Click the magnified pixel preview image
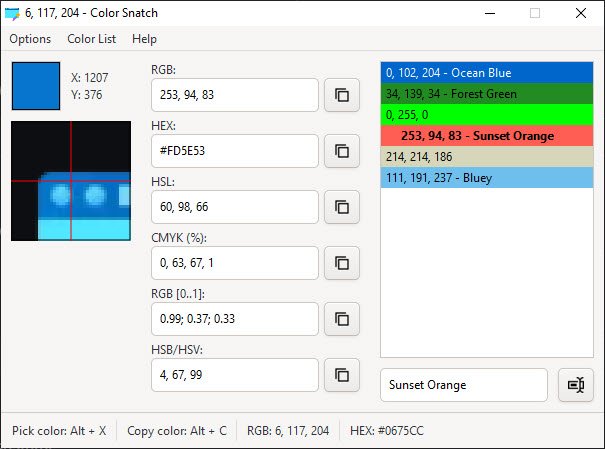This screenshot has height=449, width=605. (71, 181)
